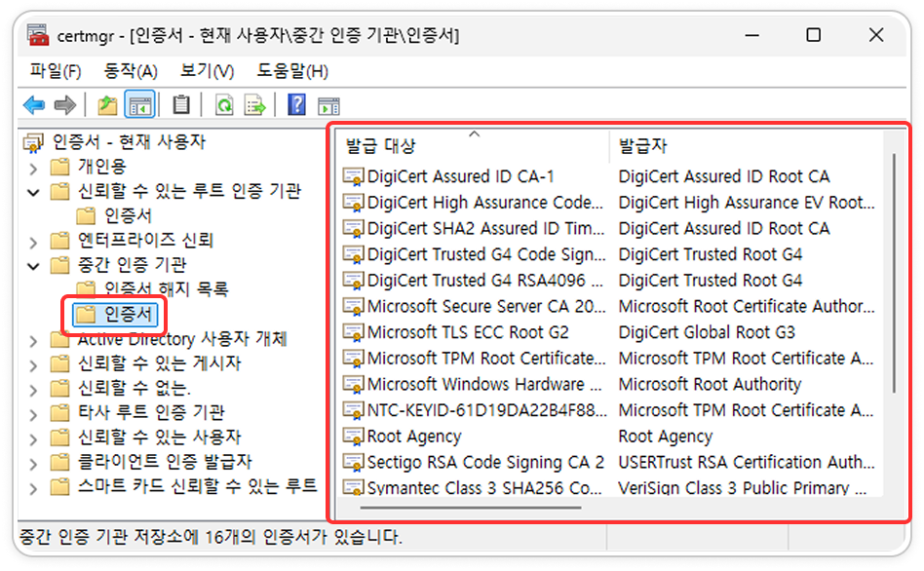Open Help with the question mark icon
The height and width of the screenshot is (571, 924).
point(296,105)
